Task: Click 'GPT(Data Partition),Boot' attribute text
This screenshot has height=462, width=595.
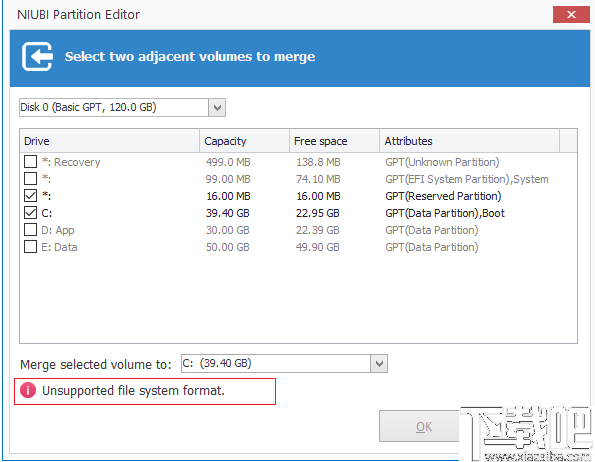Action: (x=445, y=213)
